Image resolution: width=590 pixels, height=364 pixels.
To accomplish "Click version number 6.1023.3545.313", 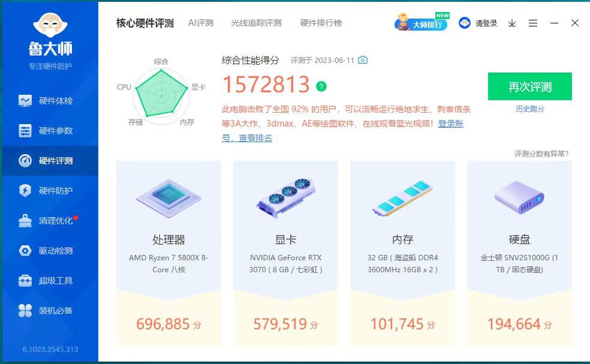I will click(50, 350).
